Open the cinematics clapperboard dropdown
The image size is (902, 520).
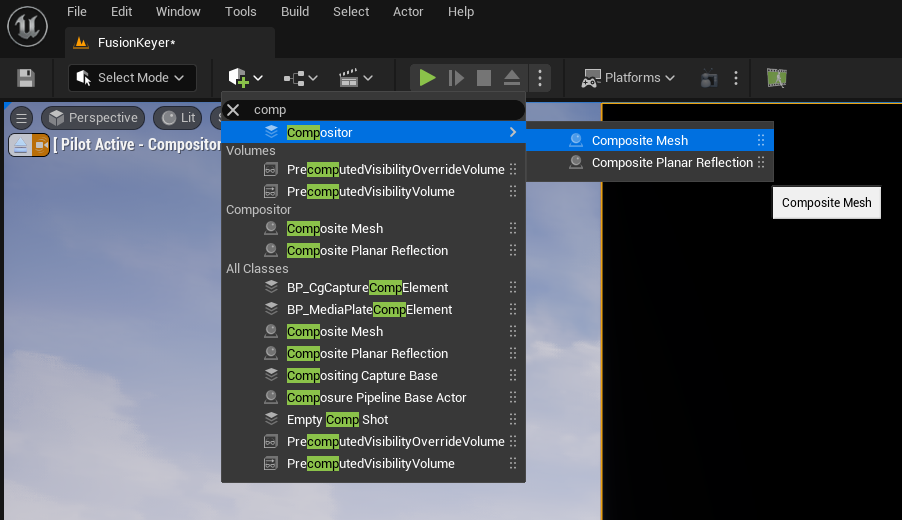355,78
